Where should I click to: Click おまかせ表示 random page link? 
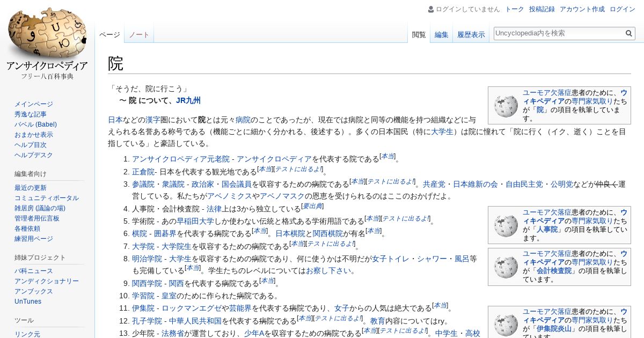[x=34, y=135]
